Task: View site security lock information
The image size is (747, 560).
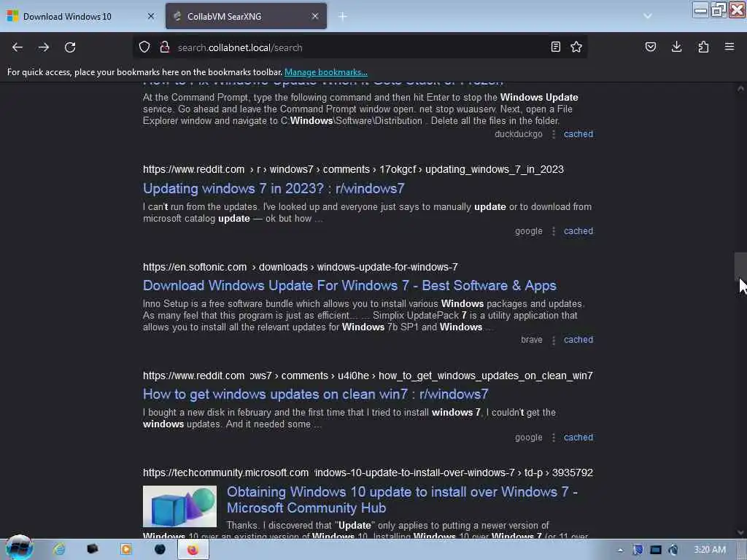Action: (165, 47)
